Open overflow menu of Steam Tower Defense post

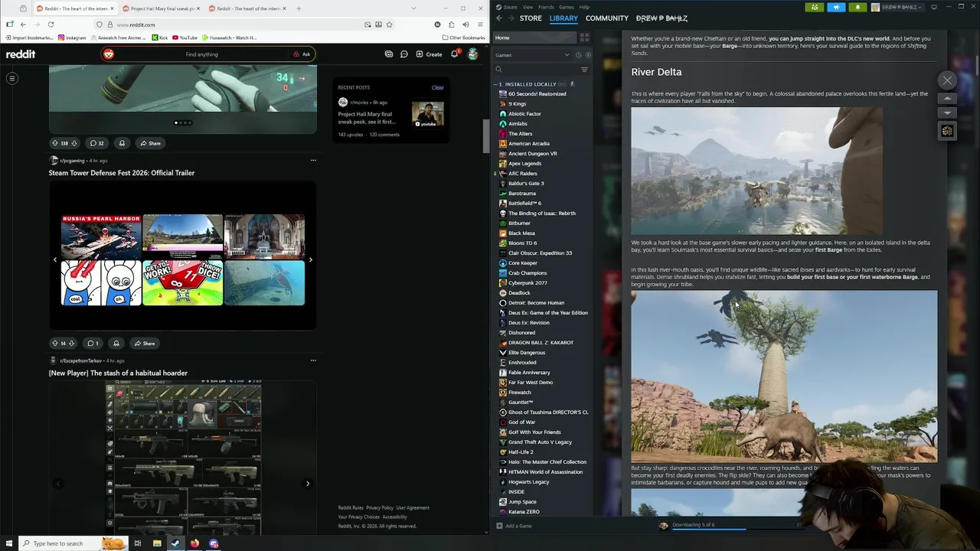point(313,161)
